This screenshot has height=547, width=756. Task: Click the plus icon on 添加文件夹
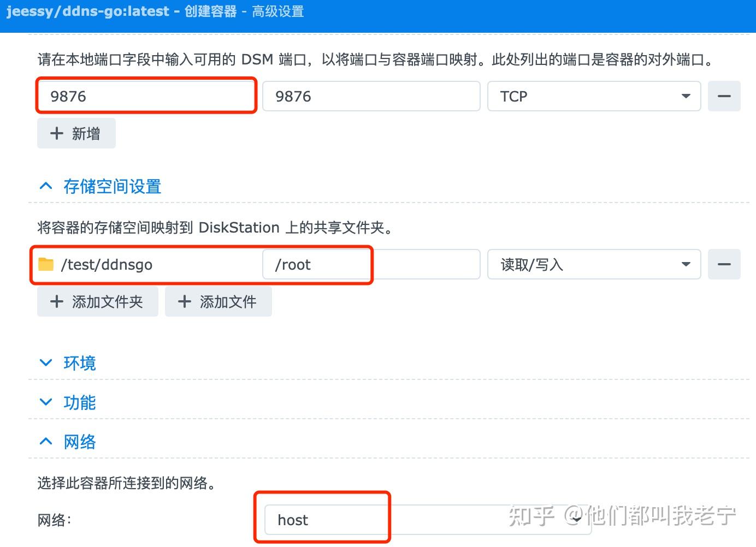(57, 301)
